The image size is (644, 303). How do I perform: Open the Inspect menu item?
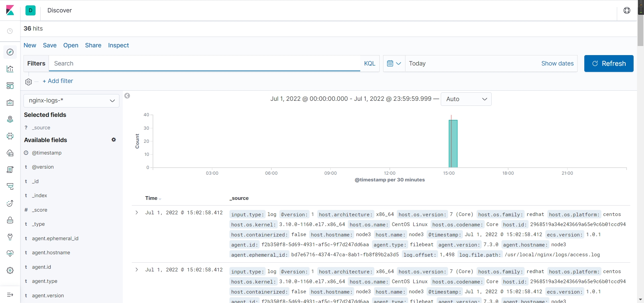pyautogui.click(x=118, y=45)
